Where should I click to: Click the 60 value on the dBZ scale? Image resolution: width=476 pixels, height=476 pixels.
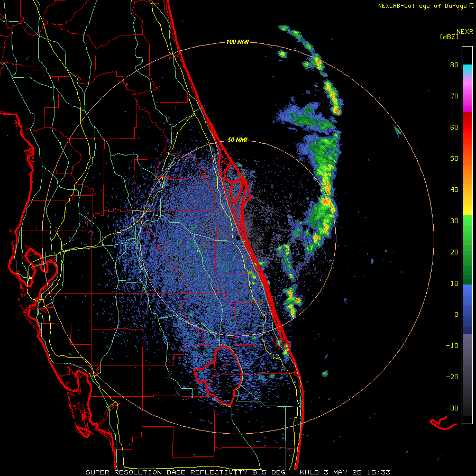(454, 127)
